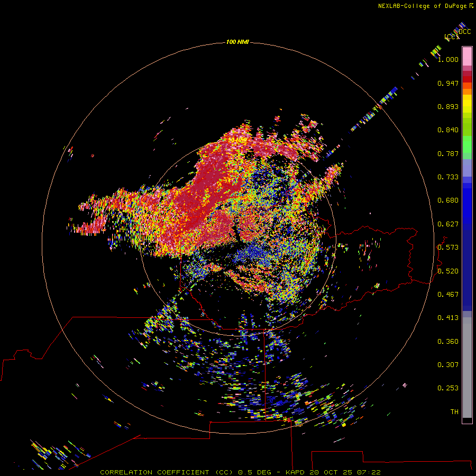Click the 20 OCT 25 date text

(332, 472)
